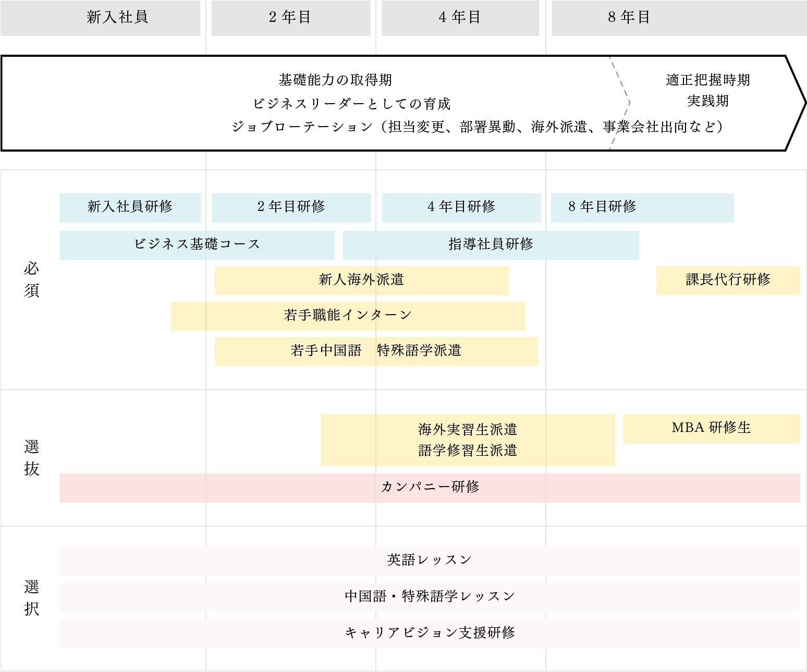Click the 新入社員研修 box

pyautogui.click(x=130, y=207)
